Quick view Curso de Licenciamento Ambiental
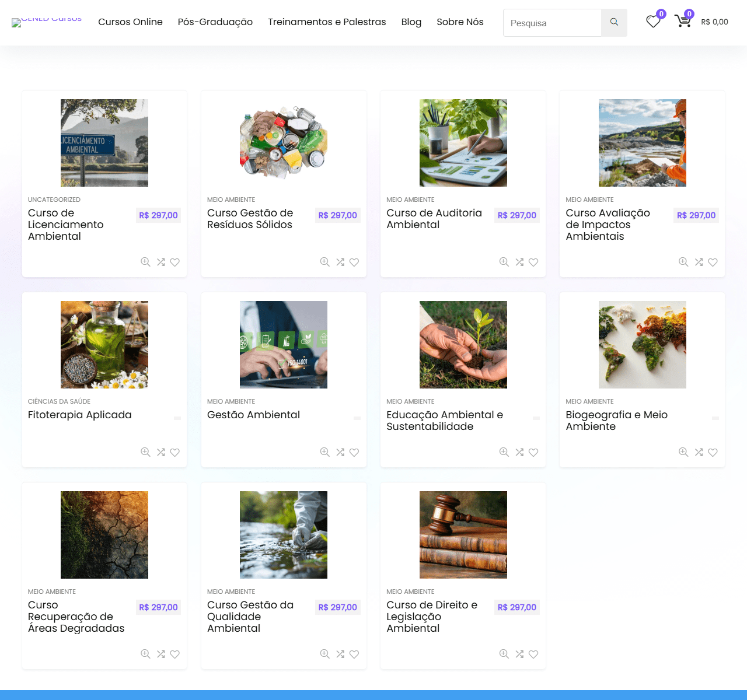This screenshot has width=747, height=700. click(145, 262)
